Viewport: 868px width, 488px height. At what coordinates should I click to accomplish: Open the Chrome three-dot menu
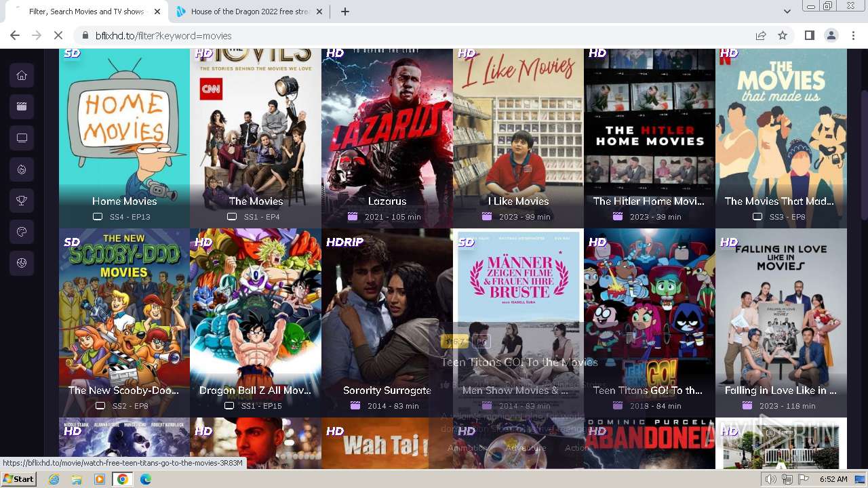852,35
